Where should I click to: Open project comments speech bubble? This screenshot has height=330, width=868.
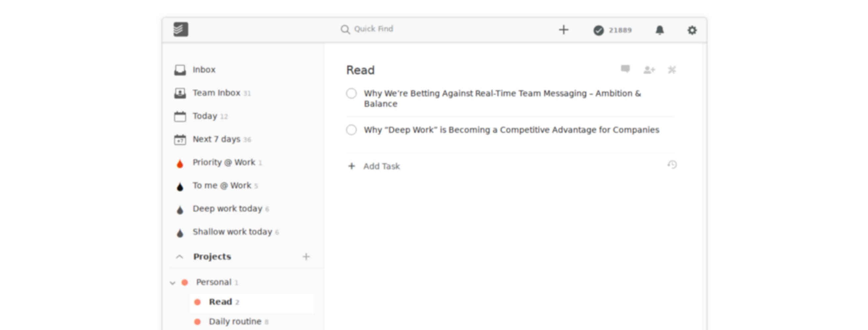coord(625,69)
